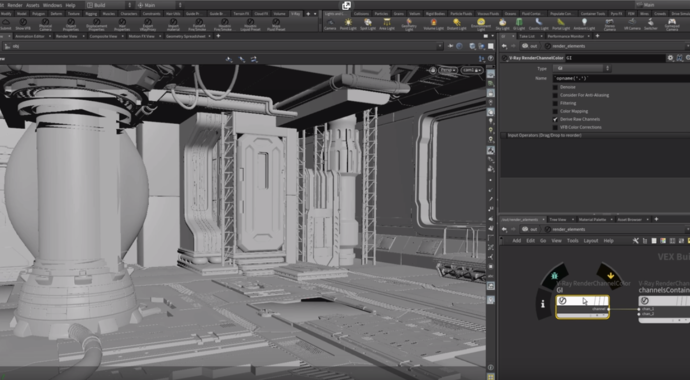This screenshot has width=690, height=380.
Task: Click render_elements path in parameter pane
Action: tap(569, 46)
